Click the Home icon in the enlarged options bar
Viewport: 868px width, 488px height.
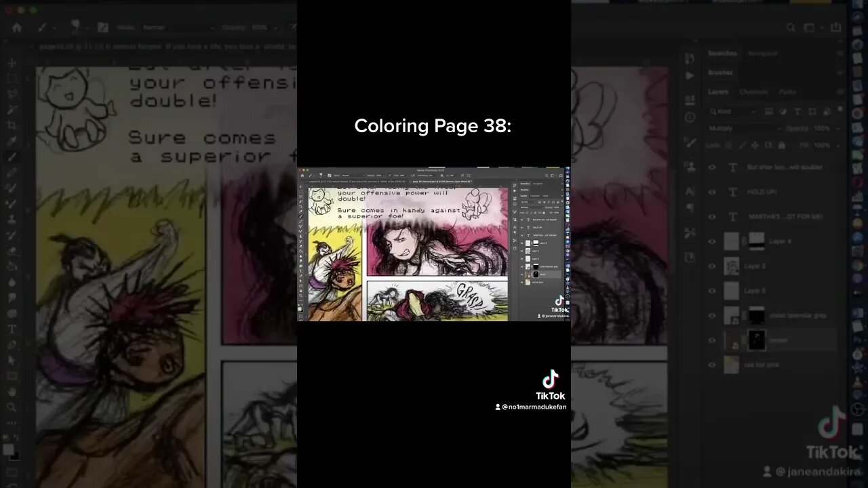coord(17,27)
